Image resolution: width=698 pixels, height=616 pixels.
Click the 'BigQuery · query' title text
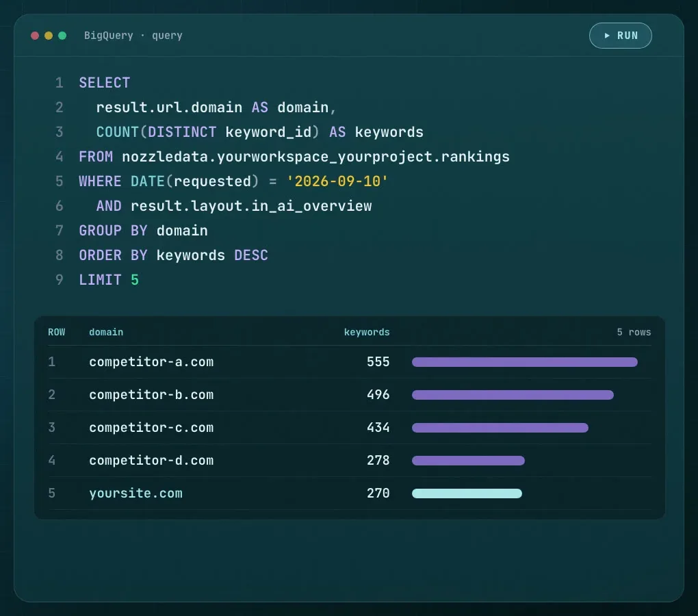click(133, 36)
